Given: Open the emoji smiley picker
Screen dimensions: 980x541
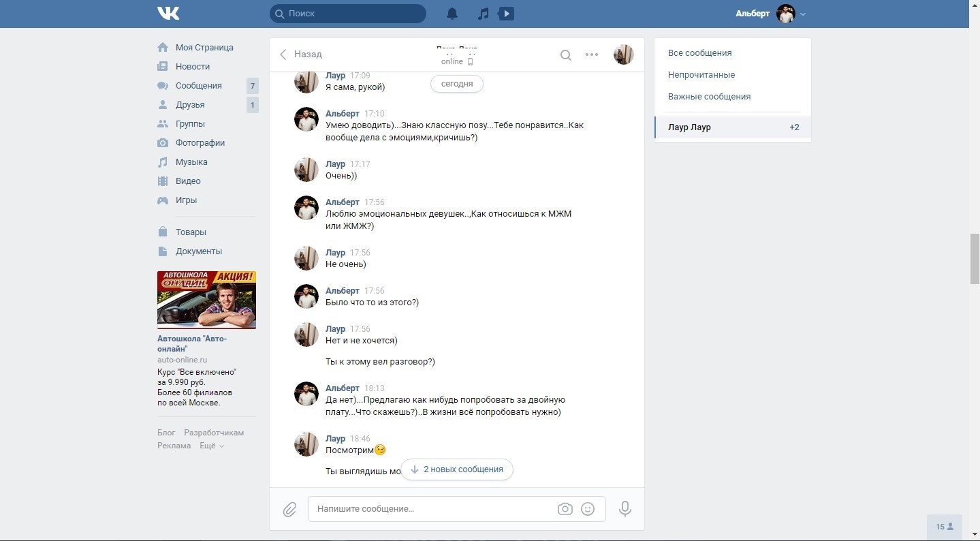Looking at the screenshot, I should tap(588, 509).
